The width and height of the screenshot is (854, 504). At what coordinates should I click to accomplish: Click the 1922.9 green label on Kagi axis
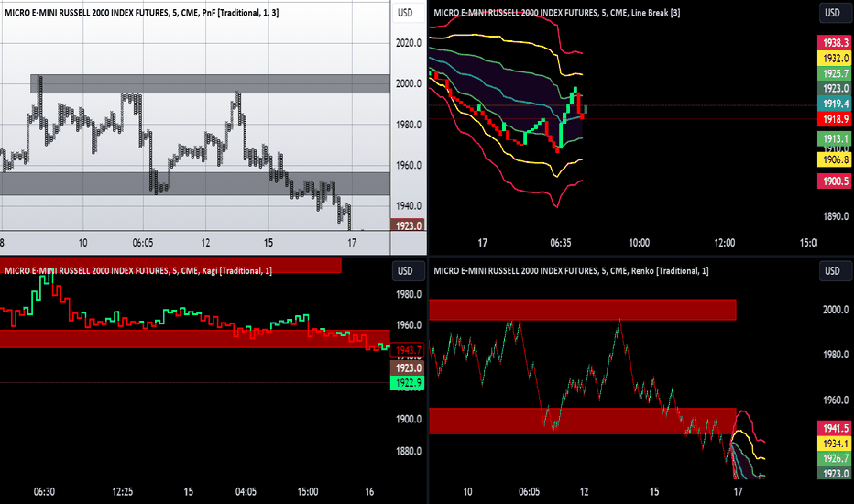[408, 383]
